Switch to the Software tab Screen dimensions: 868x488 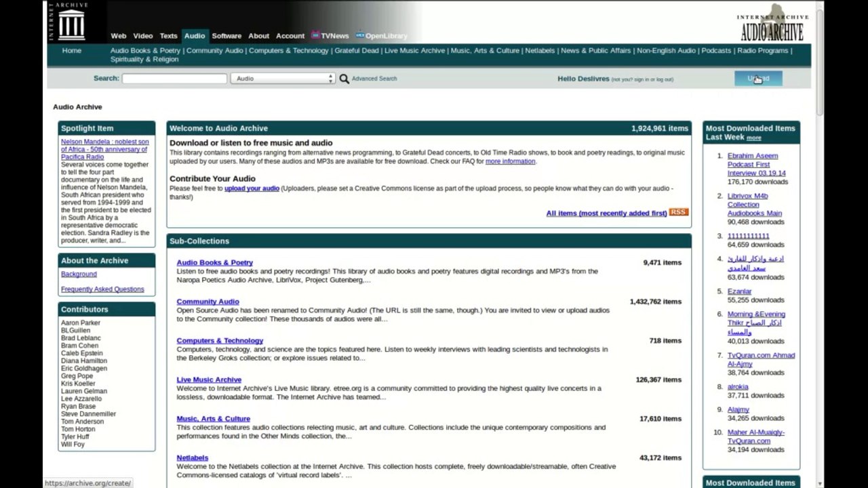click(x=226, y=36)
